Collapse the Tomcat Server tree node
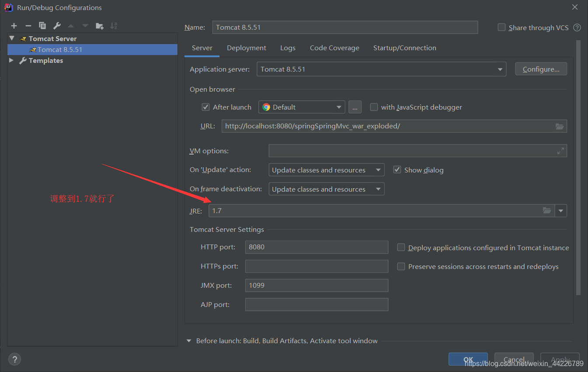This screenshot has width=588, height=372. click(12, 38)
